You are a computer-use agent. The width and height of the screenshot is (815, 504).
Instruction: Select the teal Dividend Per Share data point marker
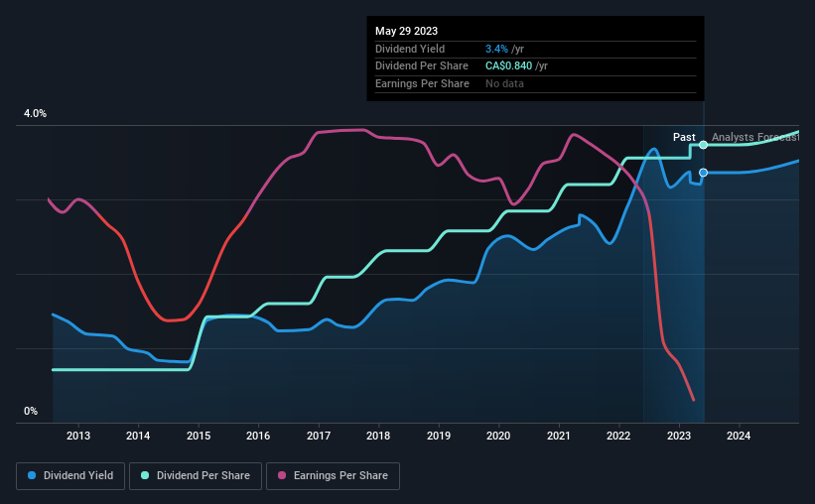[703, 145]
